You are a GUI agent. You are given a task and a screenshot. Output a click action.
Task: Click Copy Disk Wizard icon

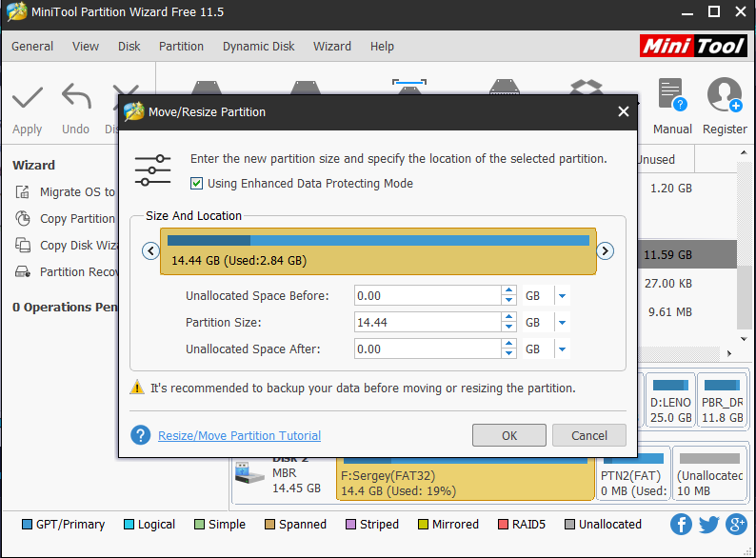(x=22, y=245)
